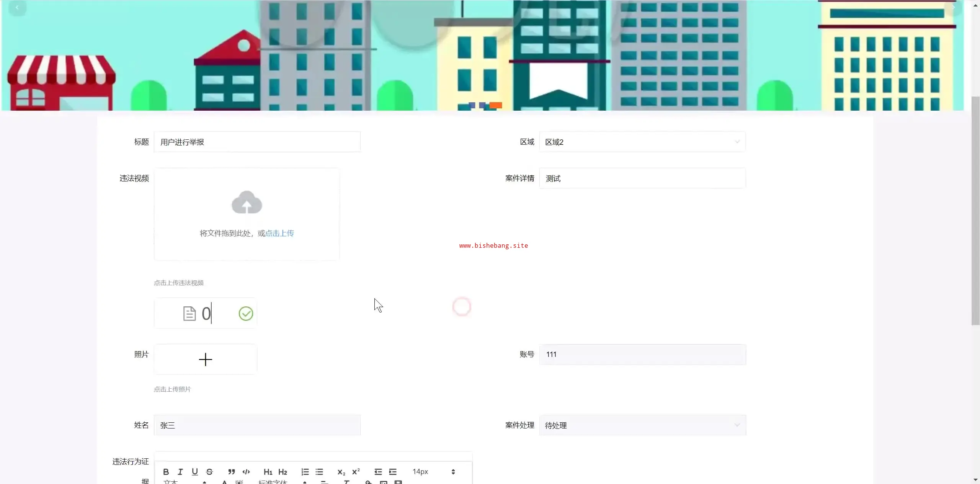Open the 案件处理 dropdown showing 待处理
This screenshot has width=980, height=484.
click(x=642, y=425)
